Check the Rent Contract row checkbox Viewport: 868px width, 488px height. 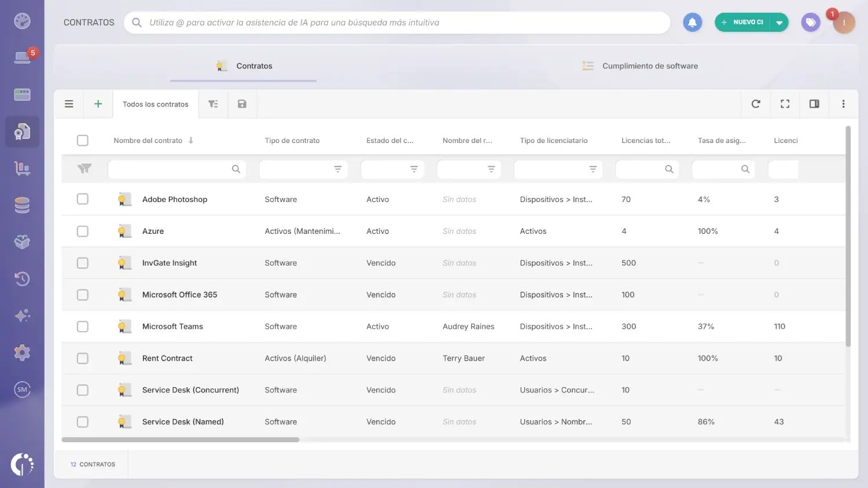point(83,358)
